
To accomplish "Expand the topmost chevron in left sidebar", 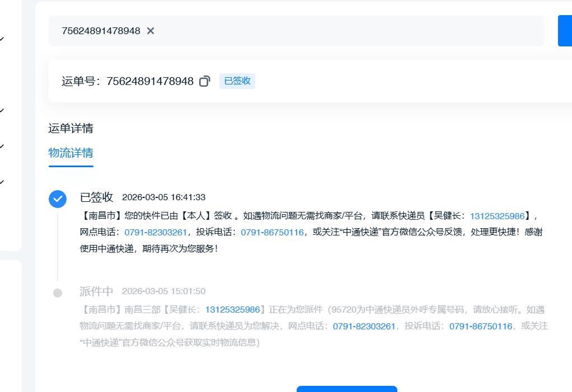I will 2,39.
